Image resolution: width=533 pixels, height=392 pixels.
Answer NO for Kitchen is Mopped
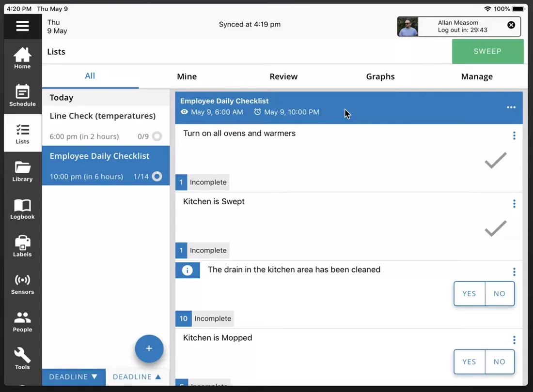click(500, 362)
